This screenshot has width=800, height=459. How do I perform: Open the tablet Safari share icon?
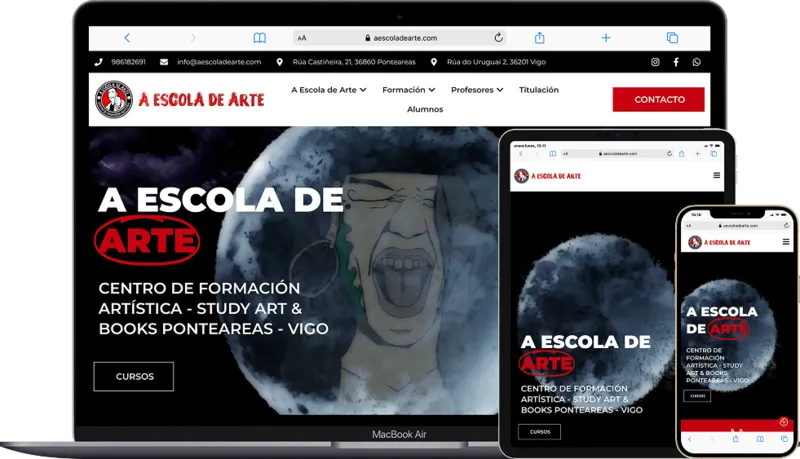[682, 154]
